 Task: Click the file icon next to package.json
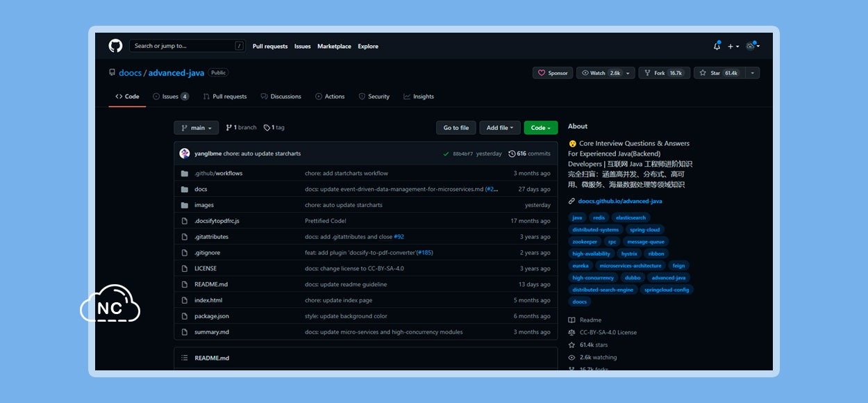click(x=185, y=316)
